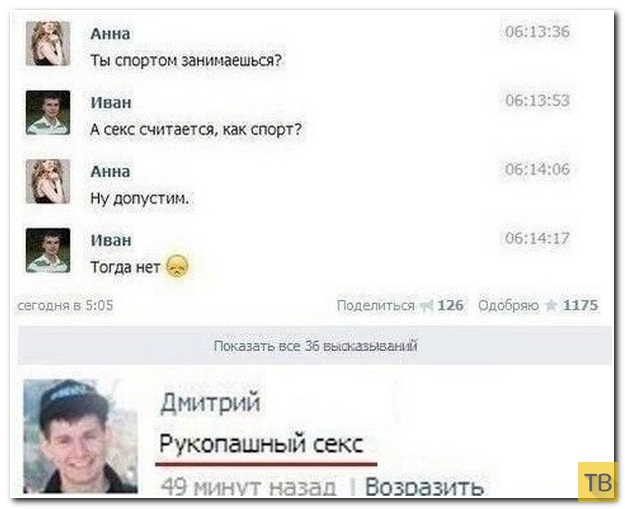Open Иван's avatar beside Тогда нет
This screenshot has height=509, width=625.
click(48, 250)
